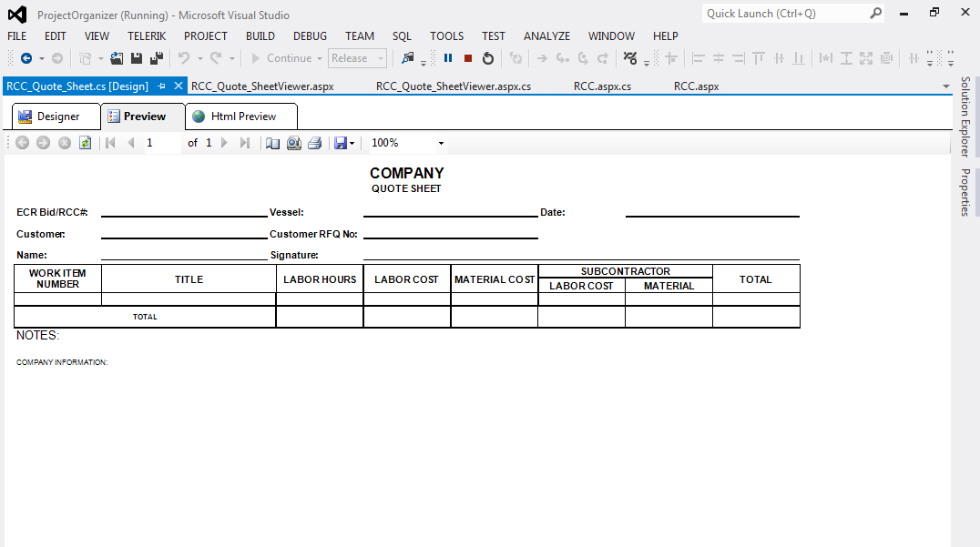Expand the Continue button dropdown arrow
This screenshot has width=980, height=547.
(x=320, y=58)
